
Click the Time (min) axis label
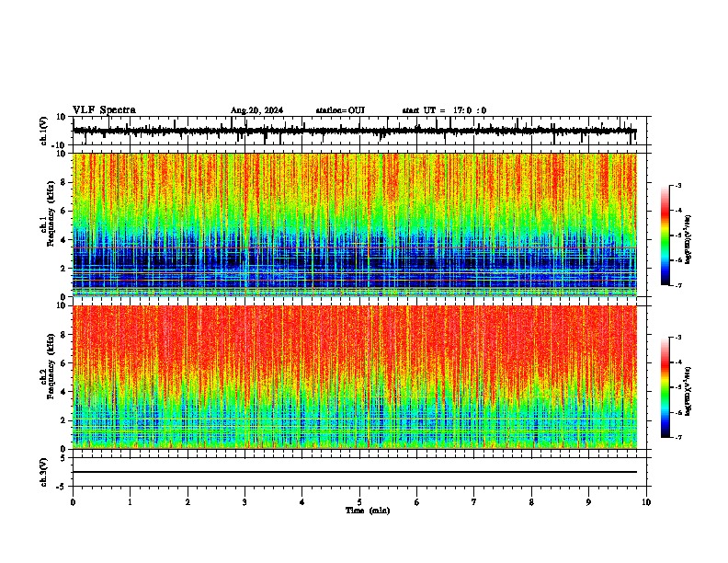368,511
